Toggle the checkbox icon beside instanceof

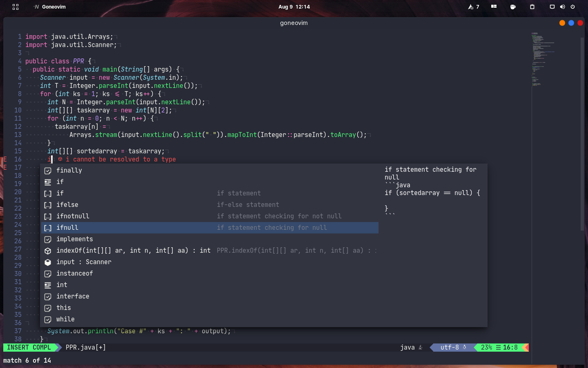click(47, 273)
